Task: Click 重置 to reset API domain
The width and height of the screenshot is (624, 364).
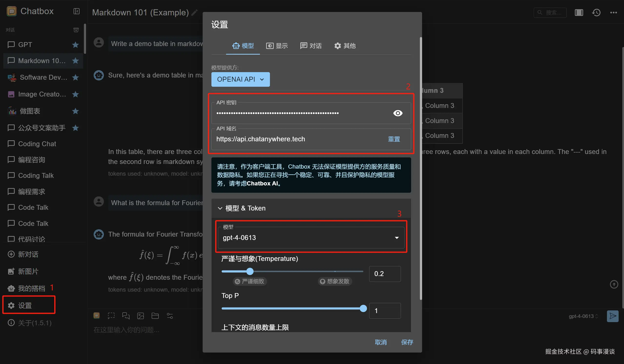Action: coord(394,139)
